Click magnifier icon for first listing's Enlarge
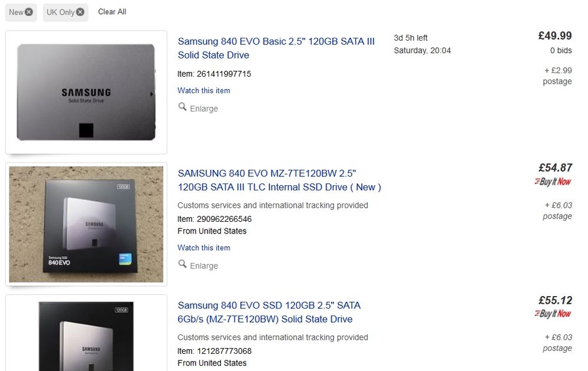 point(182,107)
